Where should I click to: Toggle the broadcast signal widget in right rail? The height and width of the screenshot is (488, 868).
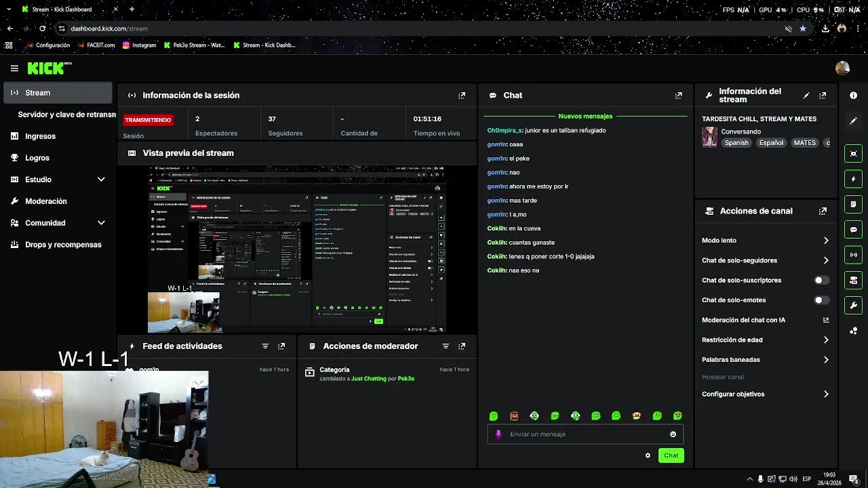tap(853, 255)
